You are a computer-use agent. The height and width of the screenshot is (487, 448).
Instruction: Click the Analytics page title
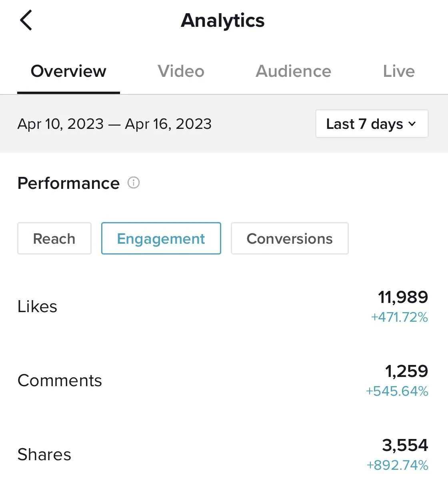point(223,20)
